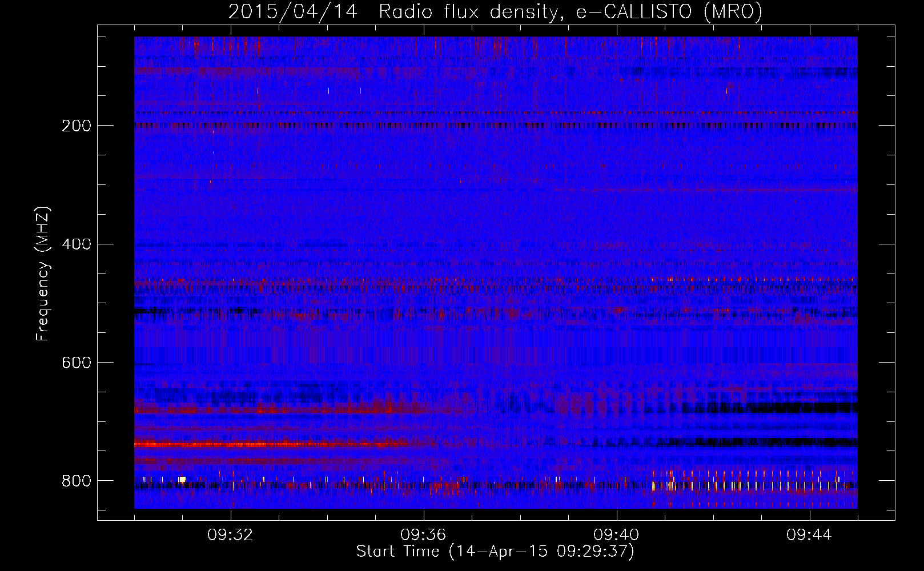The width and height of the screenshot is (924, 571).
Task: Click the white burst spot near 800 MHz at left
Action: pos(182,480)
